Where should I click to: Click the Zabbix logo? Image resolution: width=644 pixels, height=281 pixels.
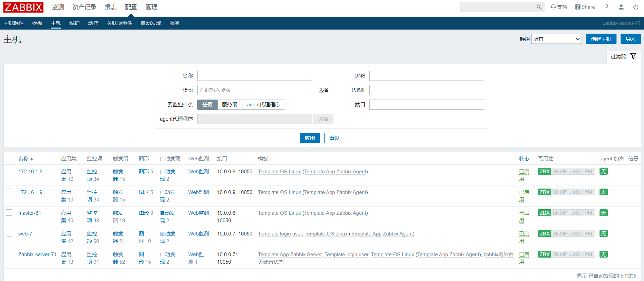click(x=23, y=7)
